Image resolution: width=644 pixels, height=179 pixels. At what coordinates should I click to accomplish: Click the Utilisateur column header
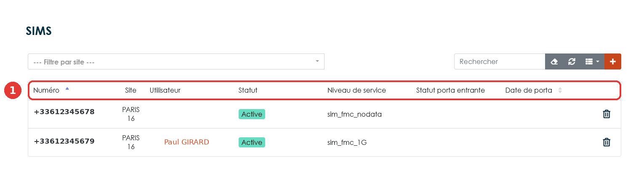[165, 90]
